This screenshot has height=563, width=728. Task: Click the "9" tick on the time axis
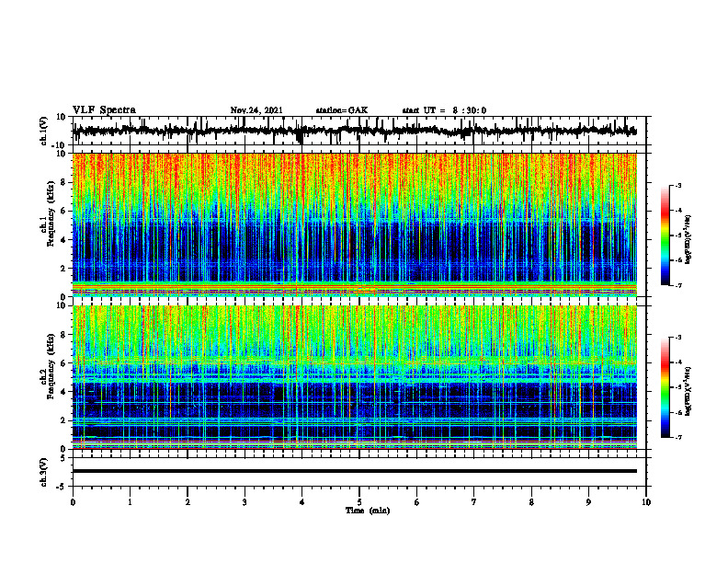tap(588, 502)
